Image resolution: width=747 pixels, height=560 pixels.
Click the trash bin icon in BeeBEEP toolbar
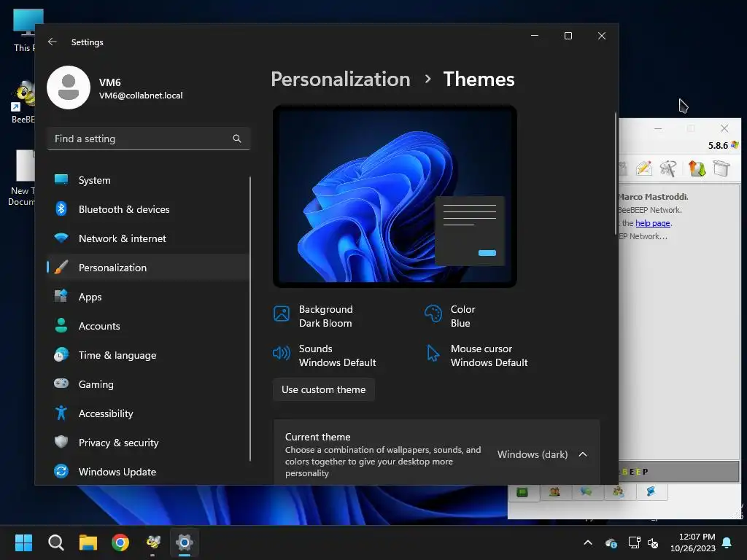pos(721,168)
